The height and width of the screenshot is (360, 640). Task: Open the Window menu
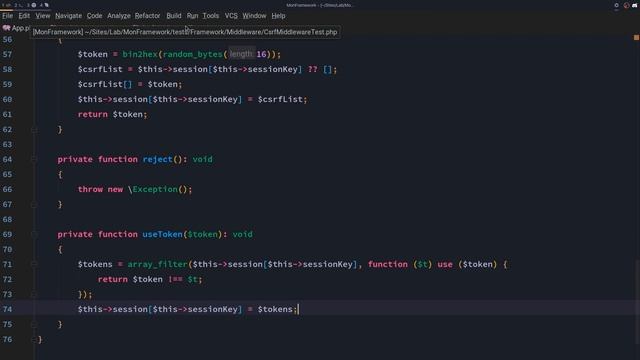254,16
